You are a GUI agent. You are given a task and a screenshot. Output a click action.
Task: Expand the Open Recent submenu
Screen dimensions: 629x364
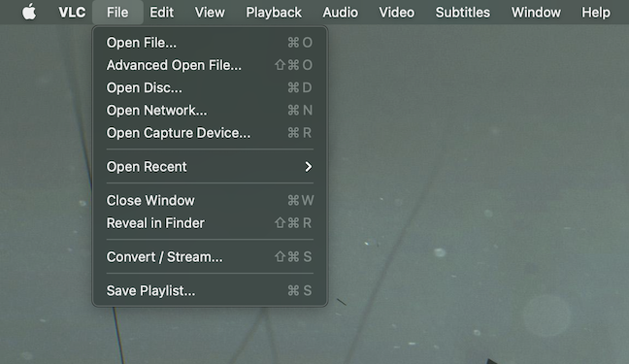pyautogui.click(x=210, y=167)
